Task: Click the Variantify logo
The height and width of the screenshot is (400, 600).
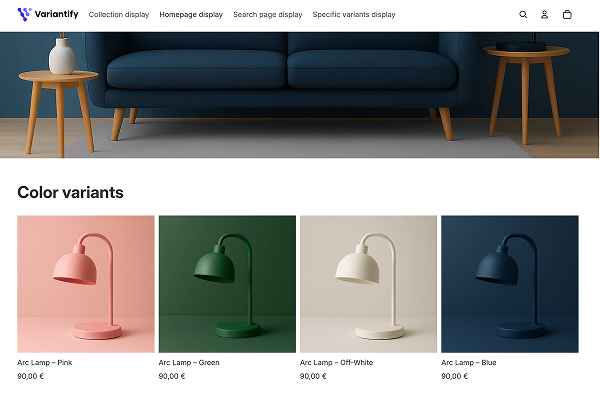Action: click(48, 14)
